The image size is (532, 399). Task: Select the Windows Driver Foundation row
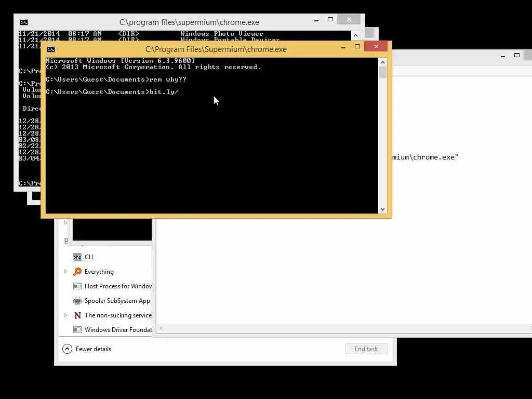[x=118, y=330]
